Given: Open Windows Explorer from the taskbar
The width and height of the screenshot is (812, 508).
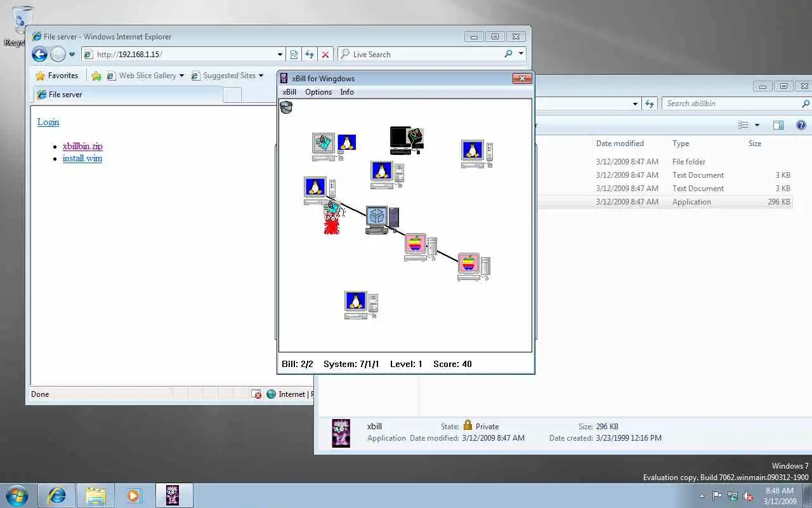Looking at the screenshot, I should (96, 495).
